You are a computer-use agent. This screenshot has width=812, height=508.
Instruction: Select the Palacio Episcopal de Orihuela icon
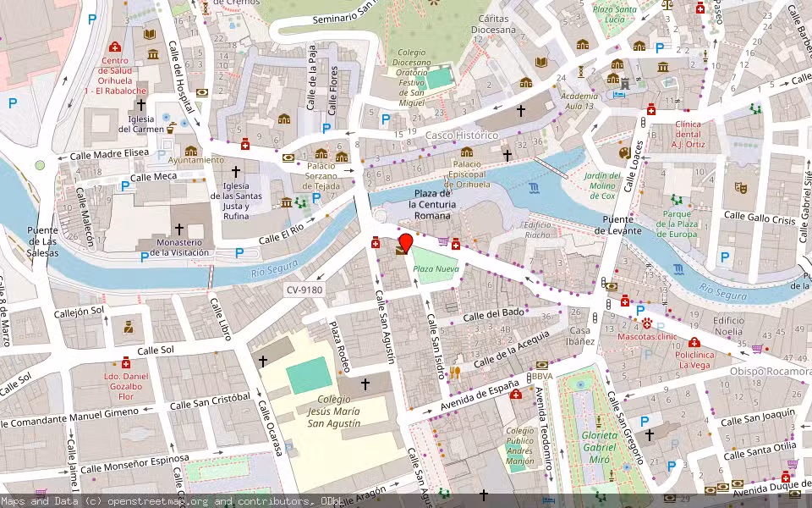pos(466,152)
